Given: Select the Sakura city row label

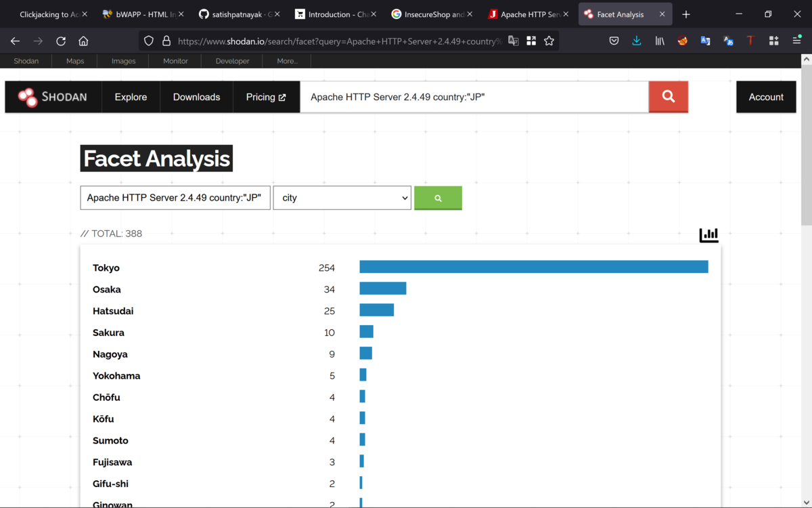Looking at the screenshot, I should [x=108, y=333].
